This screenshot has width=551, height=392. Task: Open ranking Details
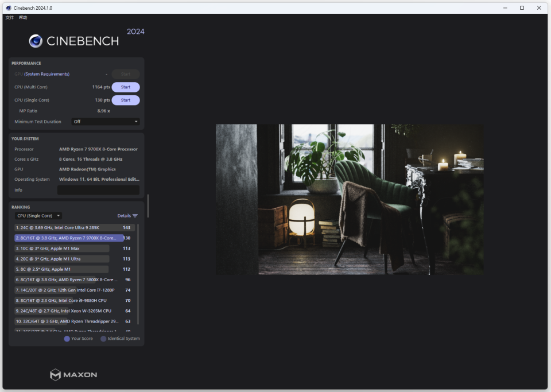coord(124,216)
